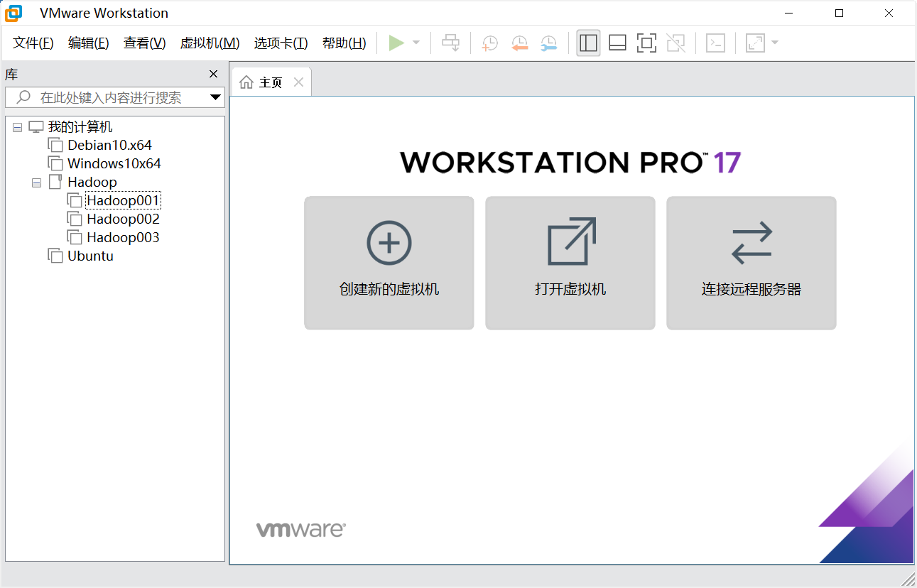Click the stretch guest display icon

[755, 43]
